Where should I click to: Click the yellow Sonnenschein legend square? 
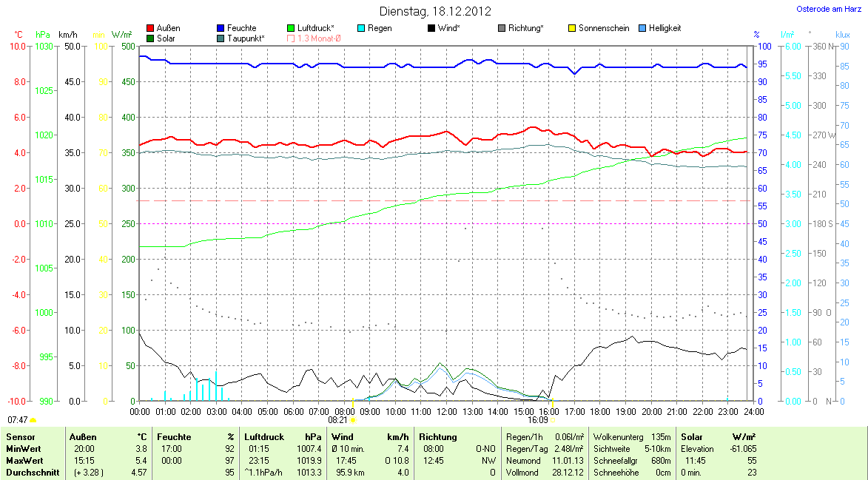572,28
